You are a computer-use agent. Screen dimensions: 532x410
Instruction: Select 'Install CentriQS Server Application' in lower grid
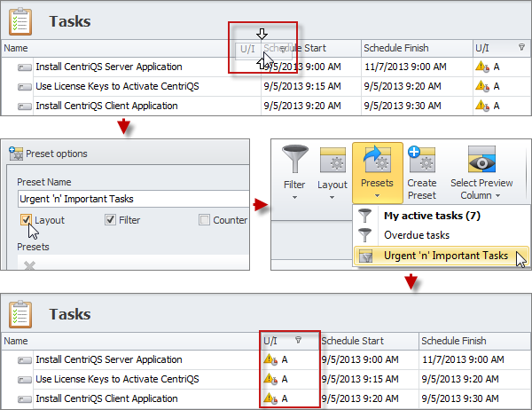tap(109, 359)
